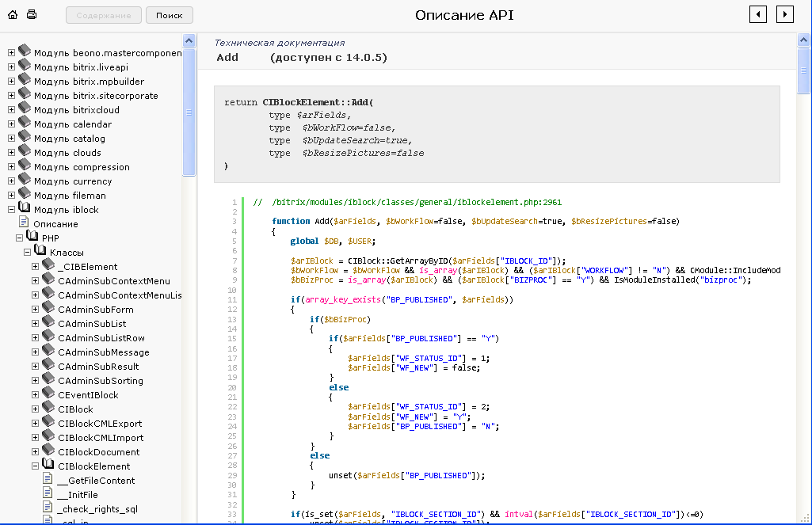Click the home icon in top toolbar

click(x=13, y=15)
